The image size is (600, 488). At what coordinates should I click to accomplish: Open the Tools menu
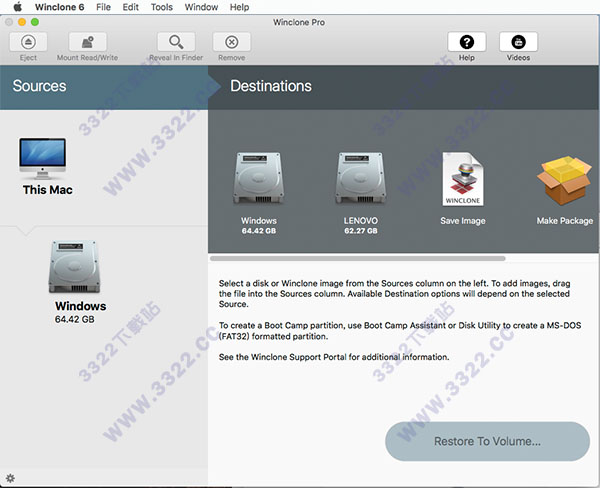pyautogui.click(x=161, y=7)
